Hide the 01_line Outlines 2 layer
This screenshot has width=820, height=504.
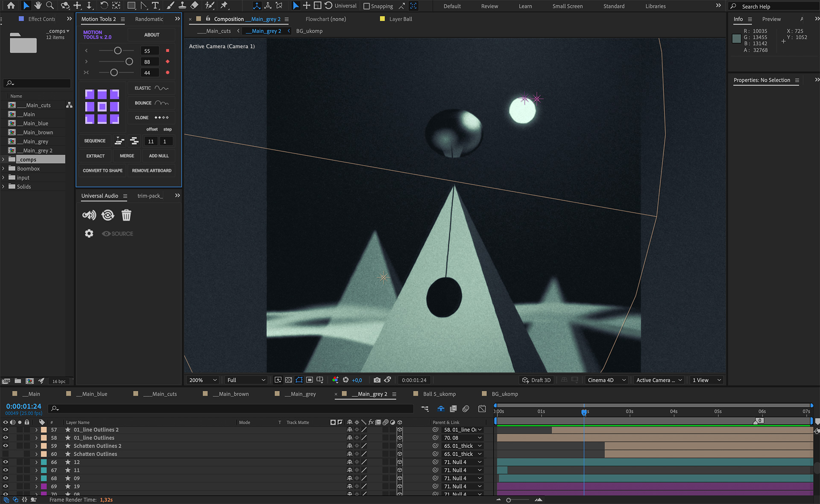tap(6, 430)
